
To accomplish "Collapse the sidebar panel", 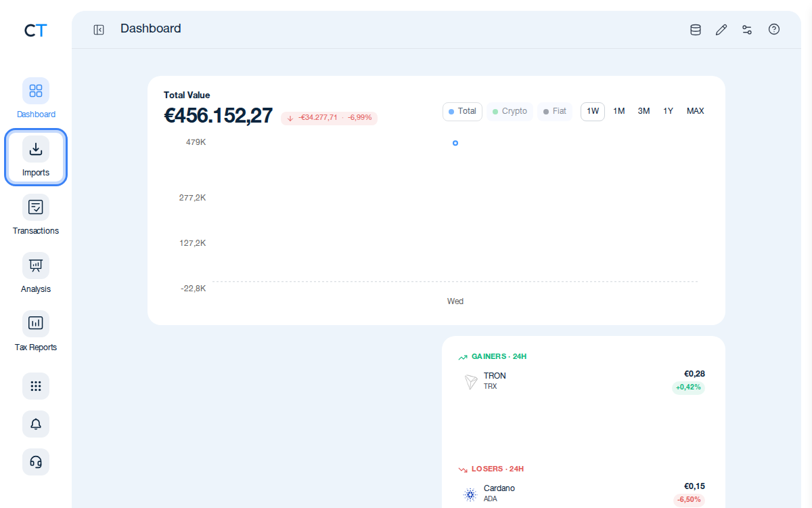I will click(99, 30).
